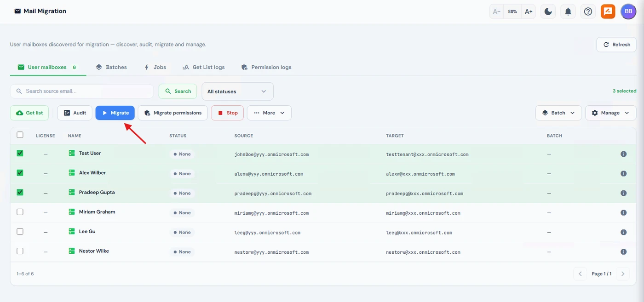
Task: Show info for Alex Wilber row
Action: (x=624, y=174)
